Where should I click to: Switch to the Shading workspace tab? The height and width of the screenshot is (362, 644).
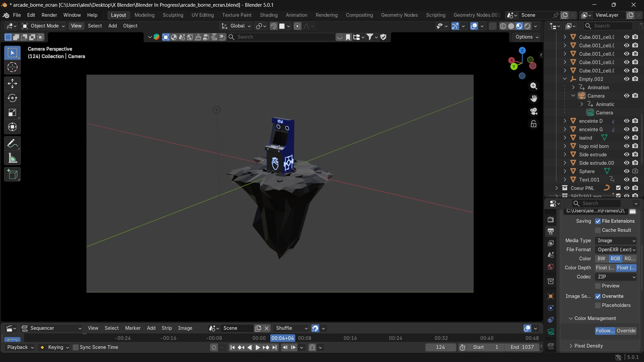click(x=268, y=15)
